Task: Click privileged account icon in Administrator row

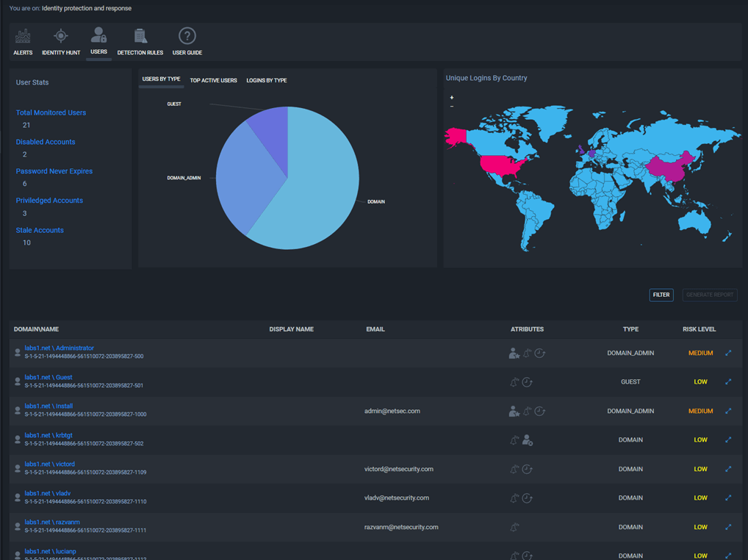Action: click(514, 353)
